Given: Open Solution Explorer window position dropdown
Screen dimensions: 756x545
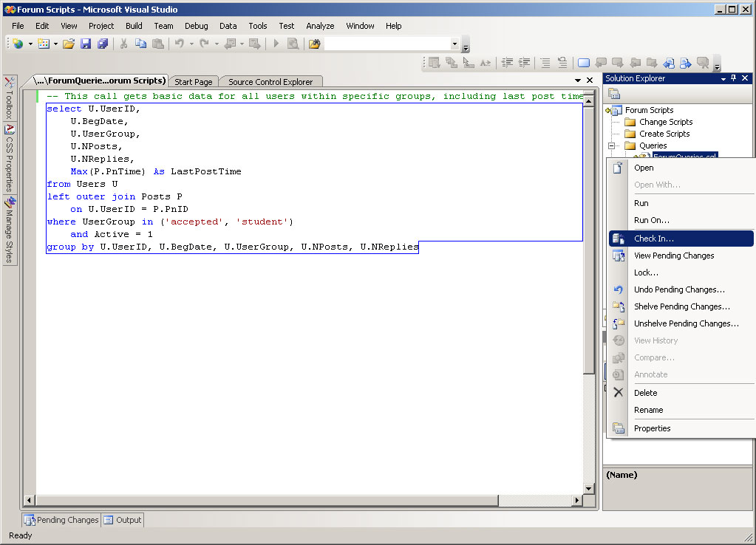Looking at the screenshot, I should 723,78.
